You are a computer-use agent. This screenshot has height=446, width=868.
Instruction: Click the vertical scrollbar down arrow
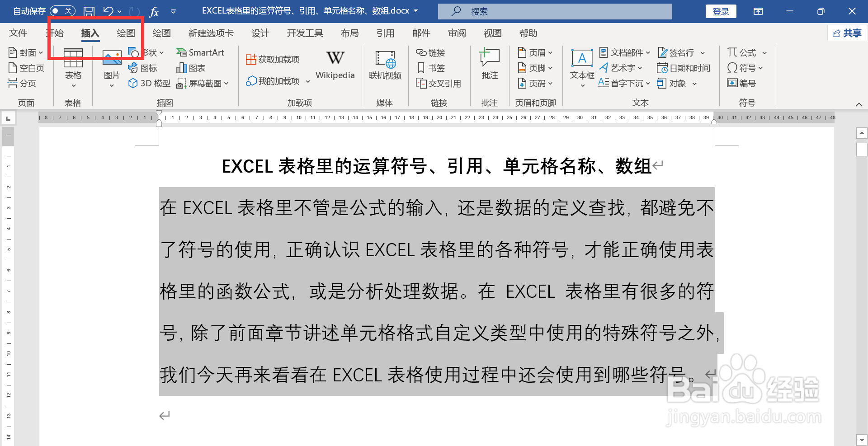pos(862,440)
